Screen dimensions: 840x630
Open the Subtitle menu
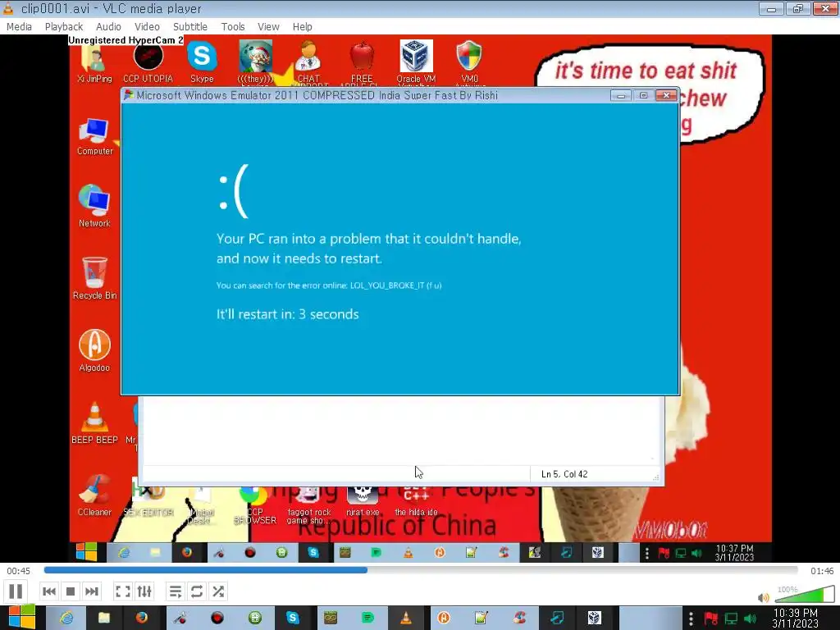pos(190,27)
